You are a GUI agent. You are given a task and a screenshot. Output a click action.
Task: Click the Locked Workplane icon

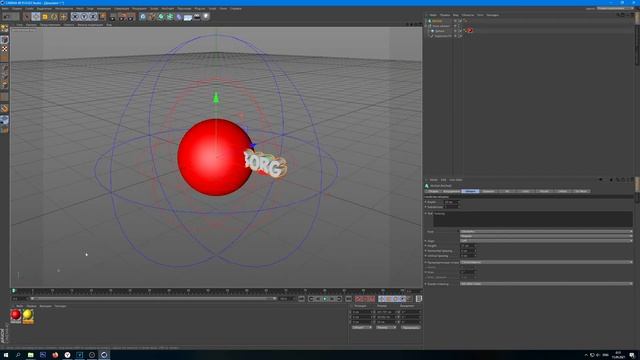(x=4, y=120)
